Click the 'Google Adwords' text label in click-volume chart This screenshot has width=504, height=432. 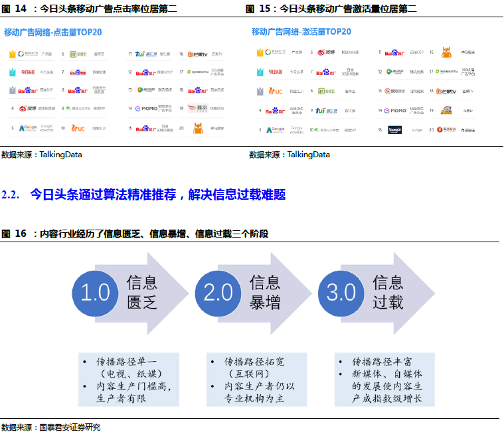pos(46,128)
